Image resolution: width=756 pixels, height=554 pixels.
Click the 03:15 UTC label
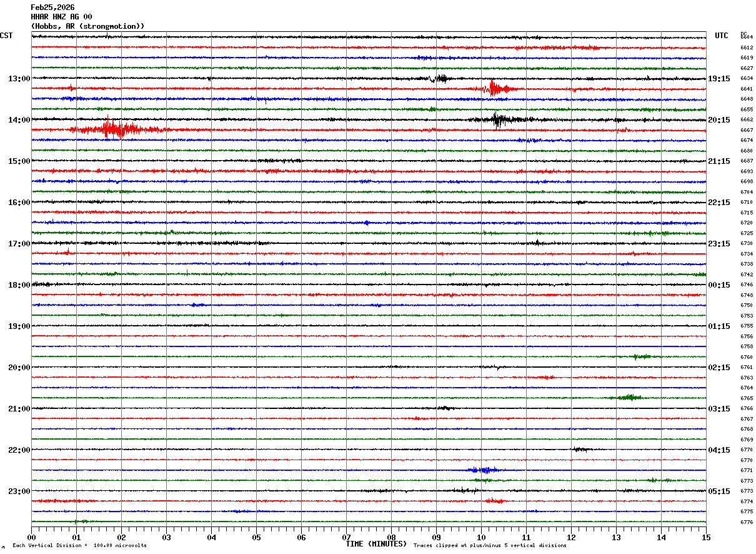pyautogui.click(x=719, y=409)
